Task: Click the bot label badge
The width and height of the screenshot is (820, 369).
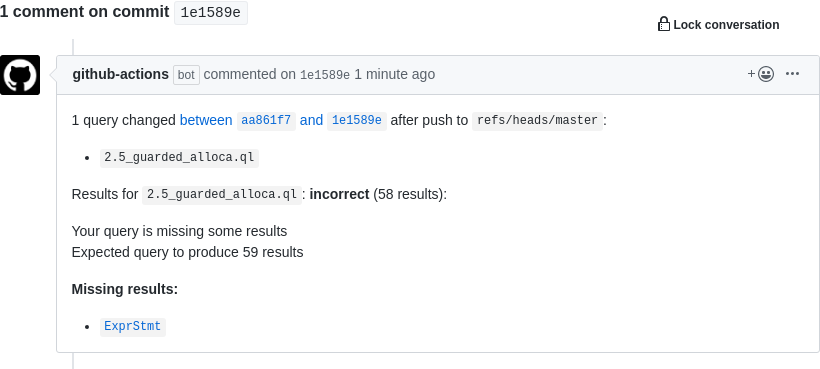Action: pos(186,75)
